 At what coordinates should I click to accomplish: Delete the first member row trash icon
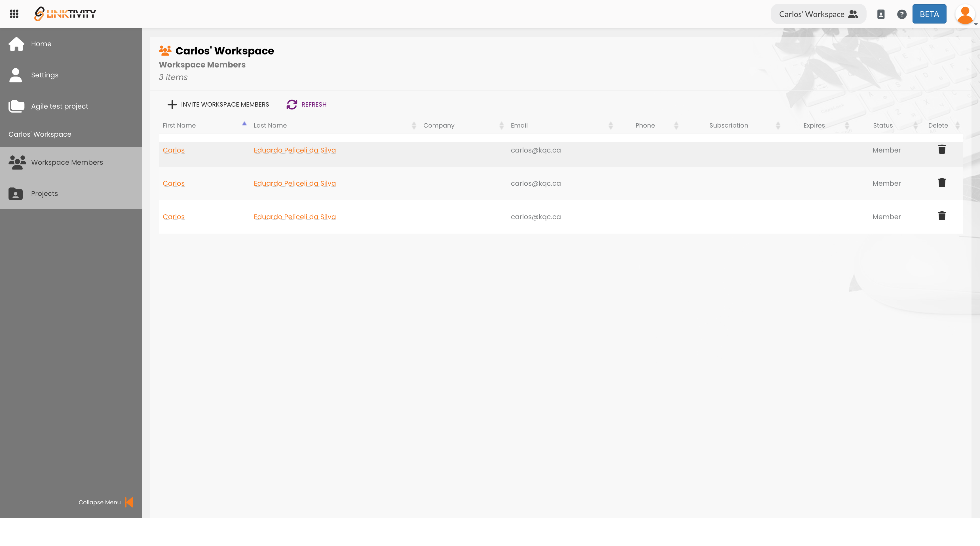point(941,149)
